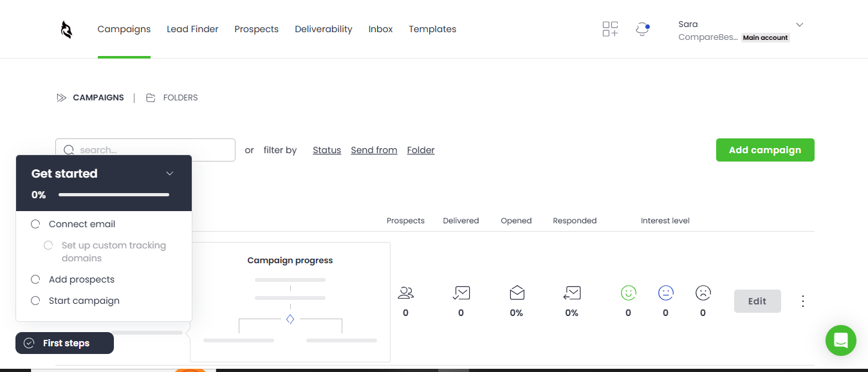Click the Main account badge
868x372 pixels.
click(766, 37)
